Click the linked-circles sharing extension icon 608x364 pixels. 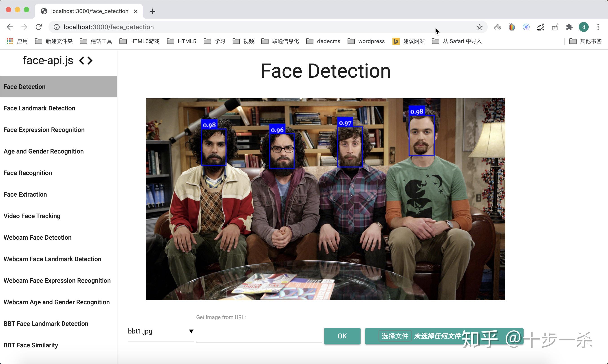497,27
